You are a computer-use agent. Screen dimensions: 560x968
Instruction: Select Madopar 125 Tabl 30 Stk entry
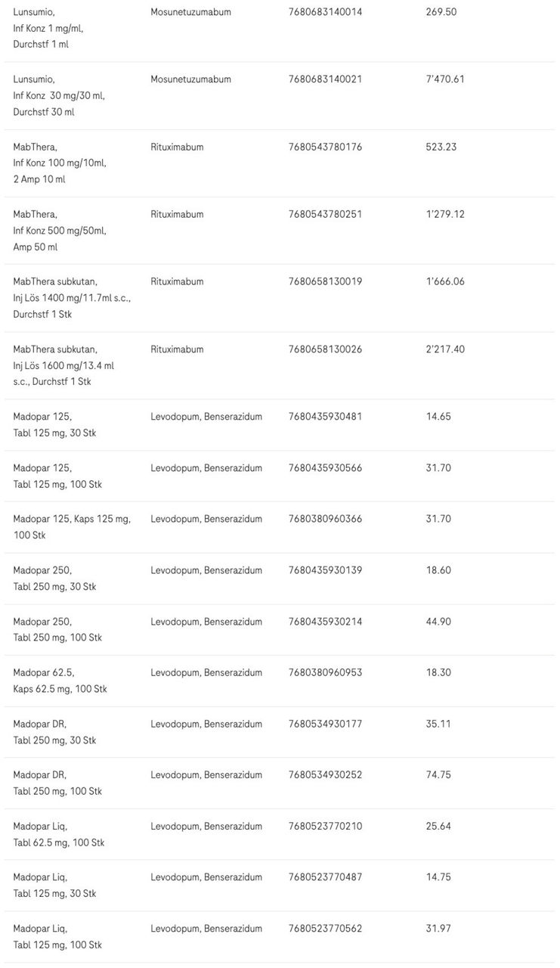[54, 425]
